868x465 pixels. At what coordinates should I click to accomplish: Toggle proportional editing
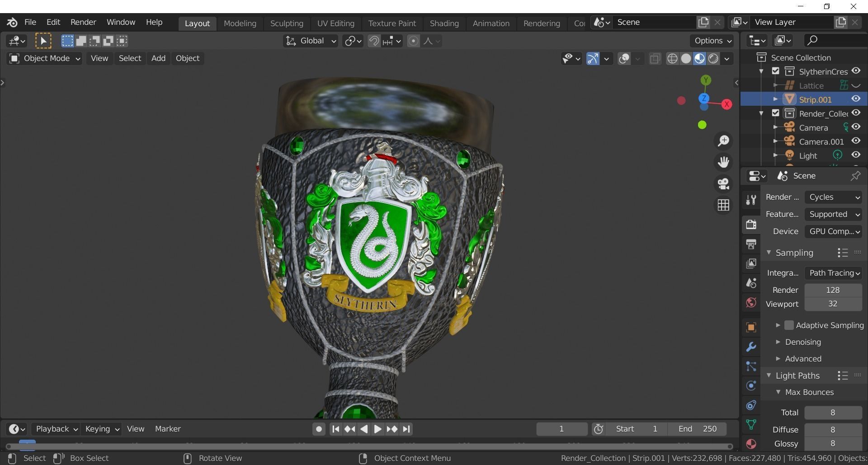pos(413,41)
